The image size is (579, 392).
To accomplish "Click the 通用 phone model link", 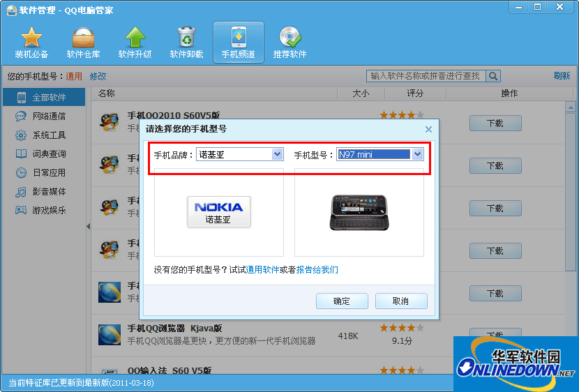I will click(x=74, y=77).
